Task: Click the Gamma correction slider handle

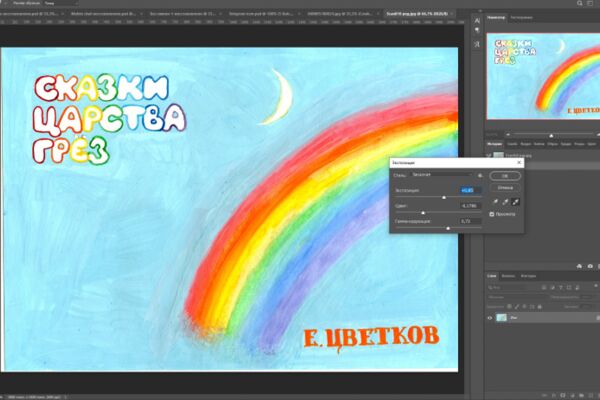Action: 448,228
